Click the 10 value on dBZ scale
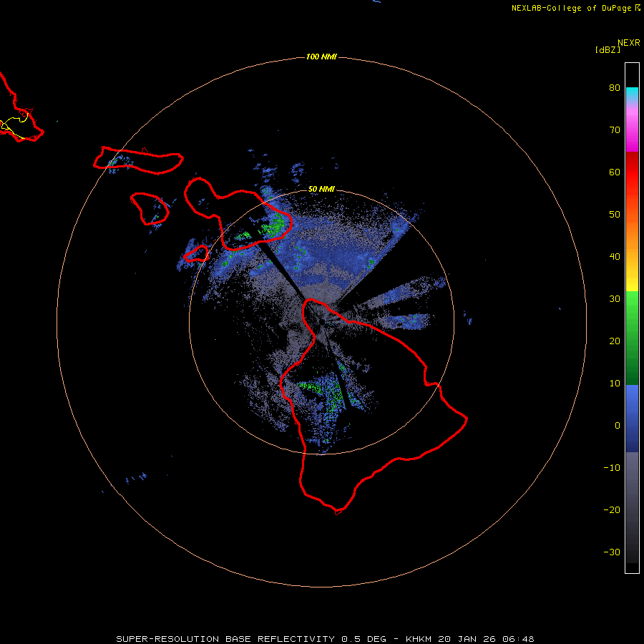This screenshot has height=644, width=644. tap(615, 384)
